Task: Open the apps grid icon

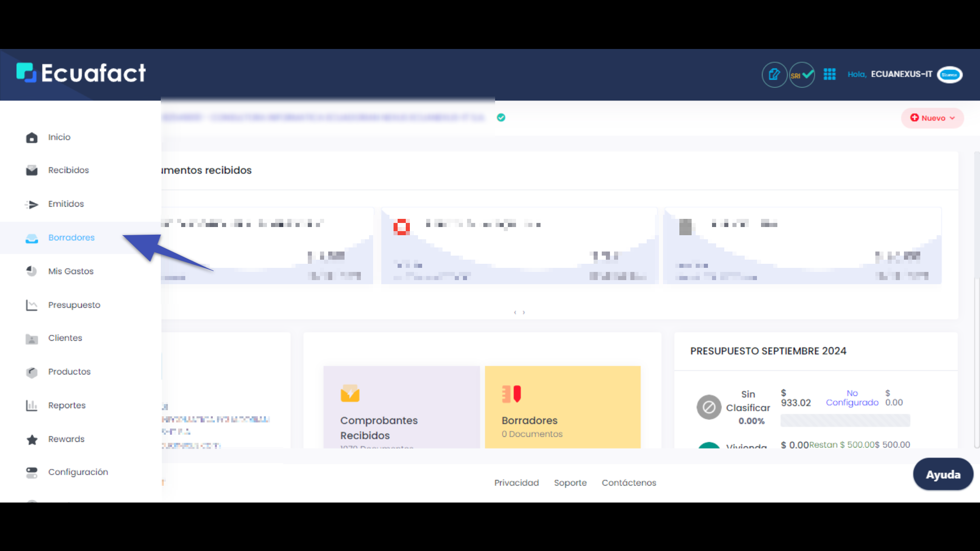Action: point(829,74)
